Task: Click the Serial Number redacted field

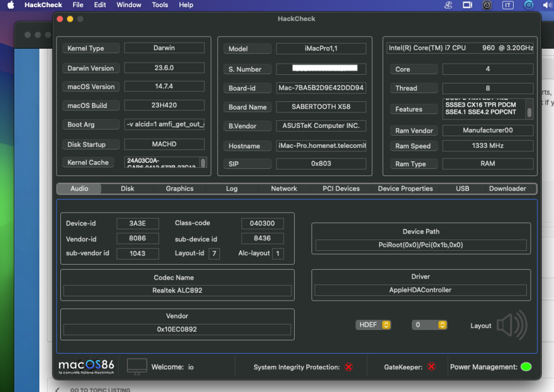Action: [x=321, y=69]
